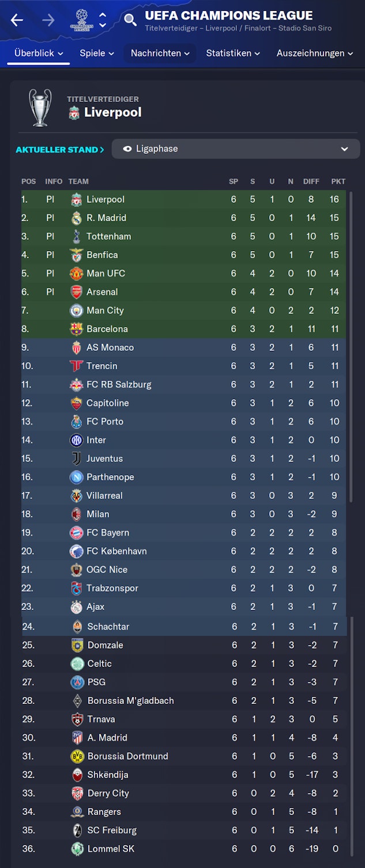
Task: Click the Aktueller Stand link
Action: (x=60, y=150)
